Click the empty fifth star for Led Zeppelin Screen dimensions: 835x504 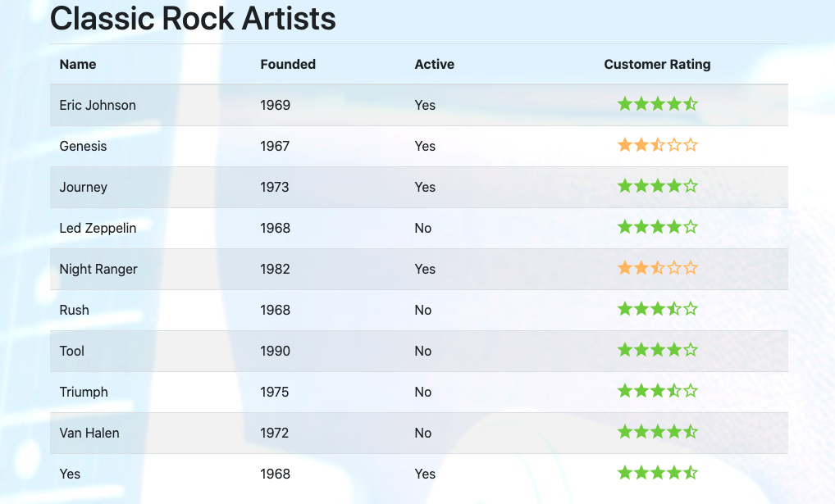click(x=690, y=227)
